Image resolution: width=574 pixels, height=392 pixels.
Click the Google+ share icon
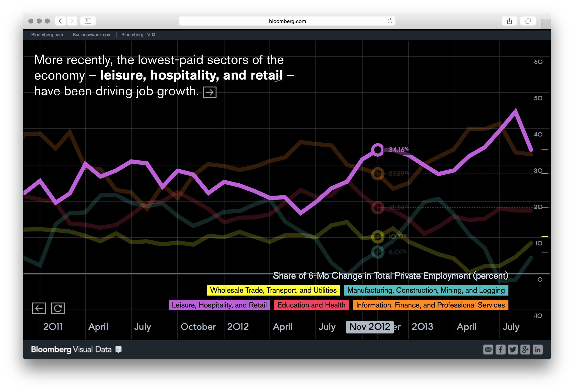pos(525,349)
